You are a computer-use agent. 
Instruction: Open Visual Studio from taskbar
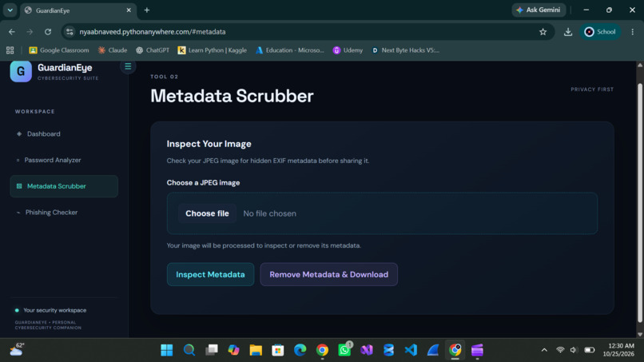367,350
